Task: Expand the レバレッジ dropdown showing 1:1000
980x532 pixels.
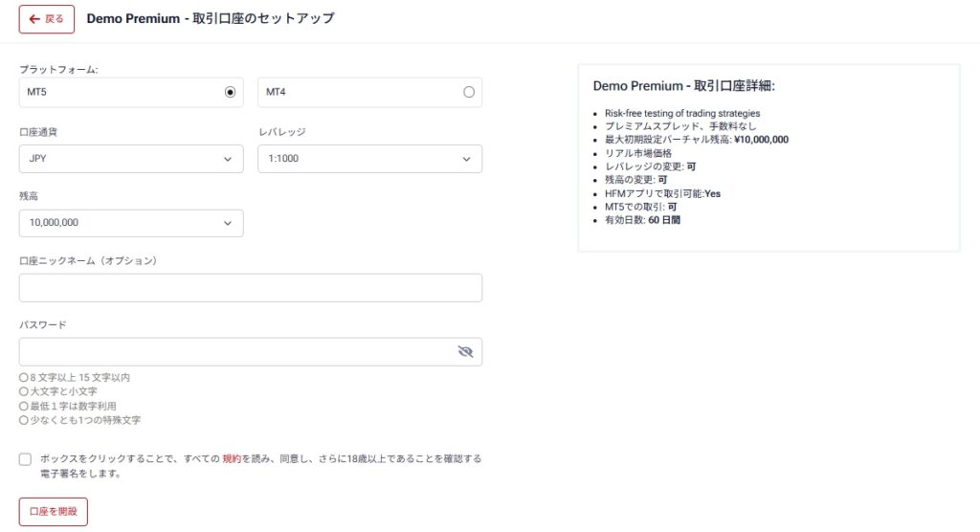Action: coord(369,159)
